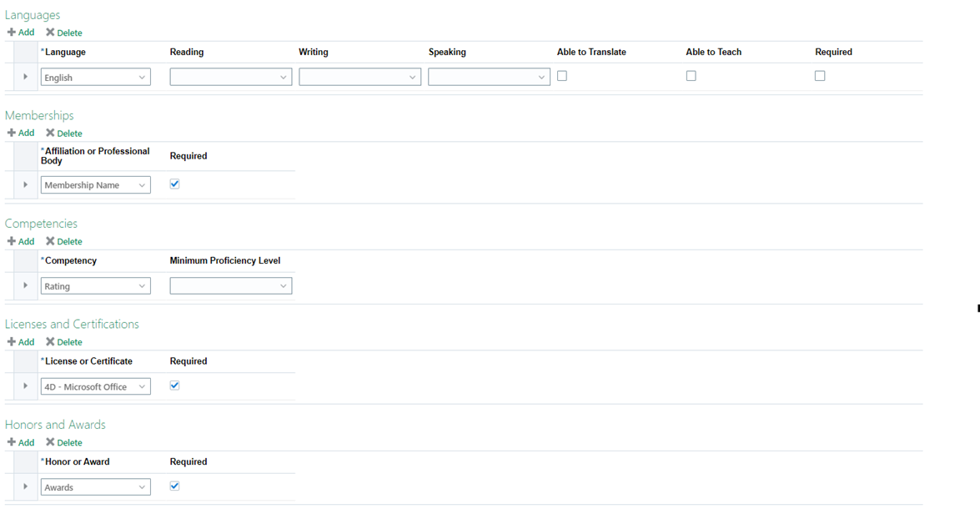Add a new competency
This screenshot has width=980, height=509.
(x=20, y=241)
